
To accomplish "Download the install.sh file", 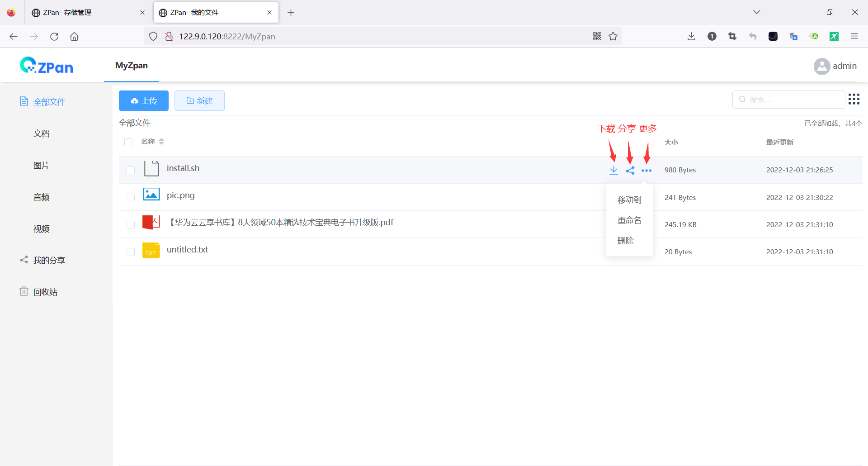I will tap(613, 170).
